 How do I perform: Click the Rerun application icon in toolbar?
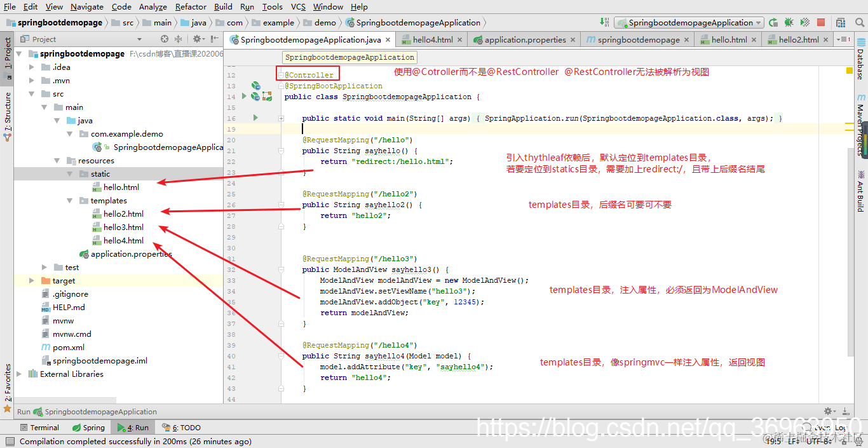click(773, 22)
